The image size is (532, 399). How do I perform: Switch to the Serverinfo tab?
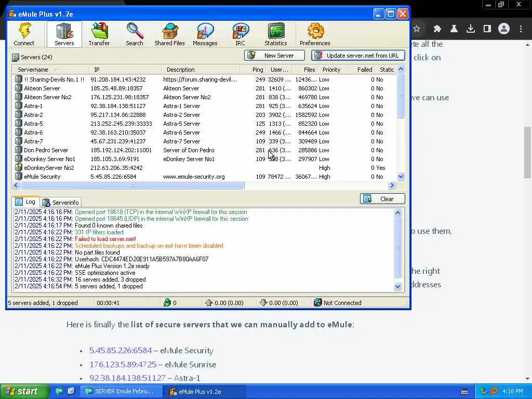pyautogui.click(x=61, y=203)
